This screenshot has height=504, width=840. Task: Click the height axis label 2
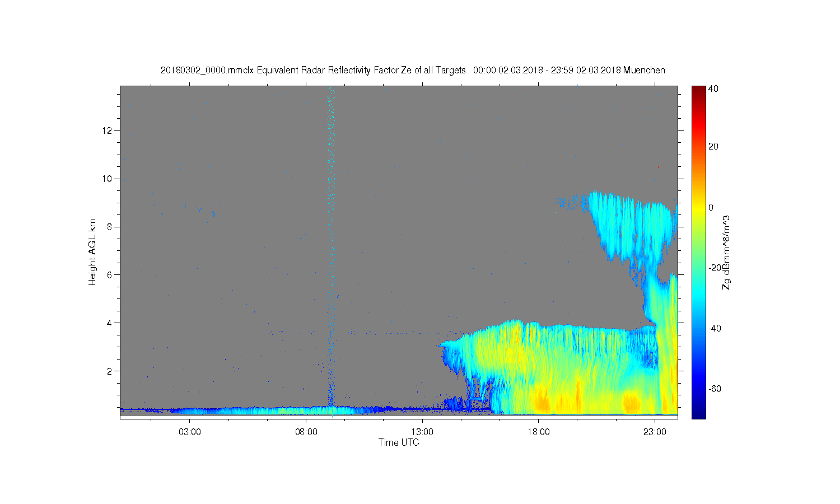(x=110, y=371)
